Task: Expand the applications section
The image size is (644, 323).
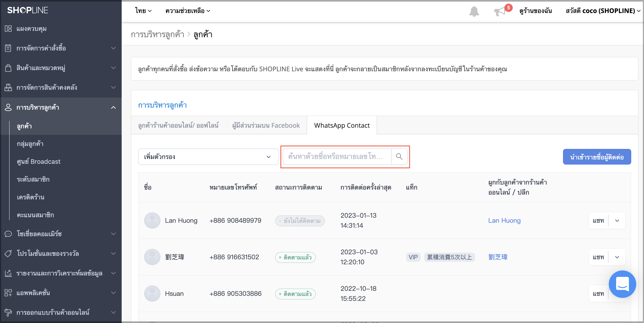Action: coord(113,293)
